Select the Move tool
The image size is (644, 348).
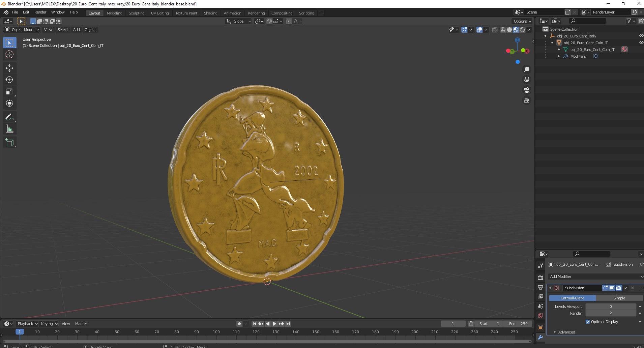coord(9,68)
